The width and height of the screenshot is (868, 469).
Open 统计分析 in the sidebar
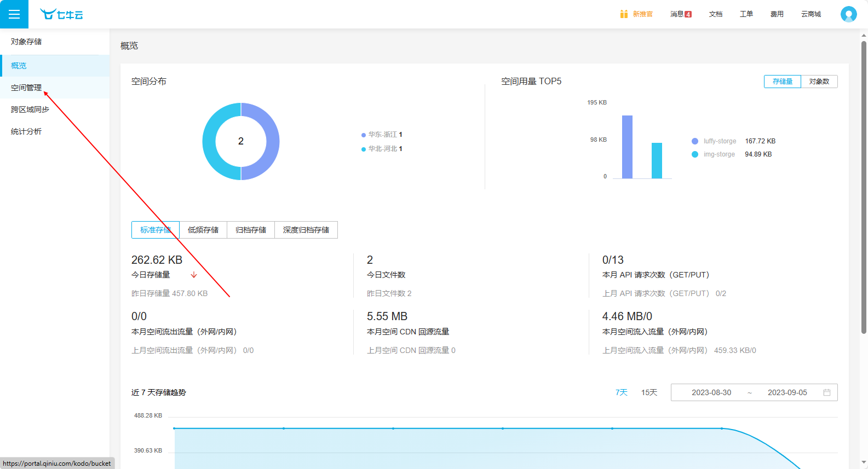(55, 131)
